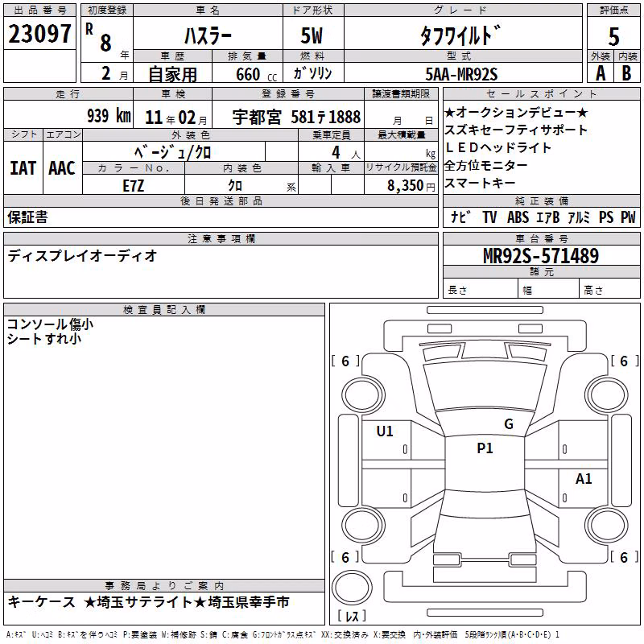Screen dimensions: 644x644
Task: Click the G windshield mark on the diagram
Action: pos(509,424)
